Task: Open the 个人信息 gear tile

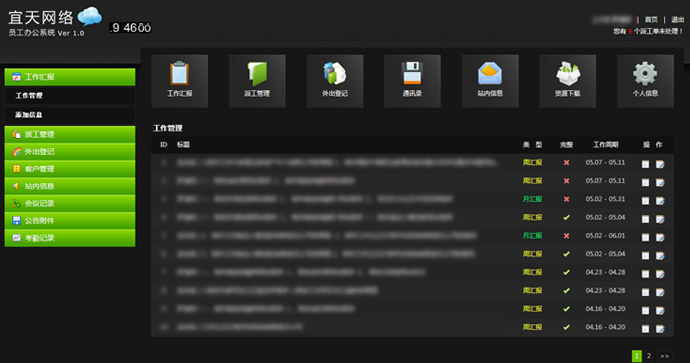Action: coord(645,81)
